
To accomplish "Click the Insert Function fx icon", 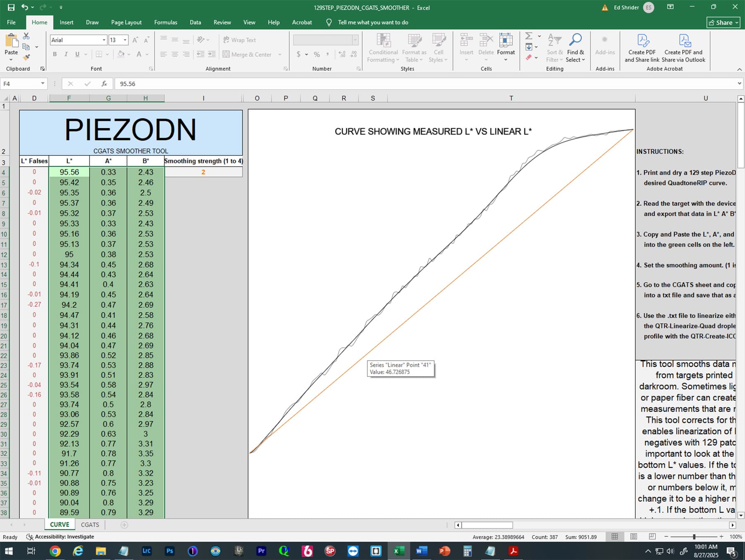I will click(x=104, y=84).
